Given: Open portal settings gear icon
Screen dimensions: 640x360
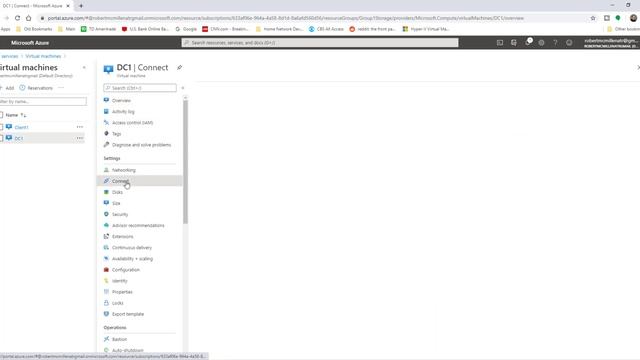Looking at the screenshot, I should [x=541, y=42].
